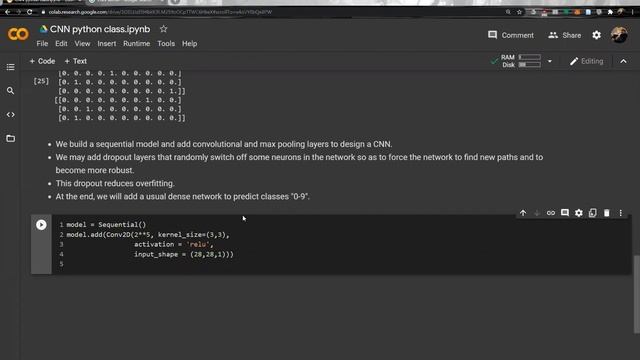Click the bullet about sequential model

pyautogui.click(x=224, y=144)
